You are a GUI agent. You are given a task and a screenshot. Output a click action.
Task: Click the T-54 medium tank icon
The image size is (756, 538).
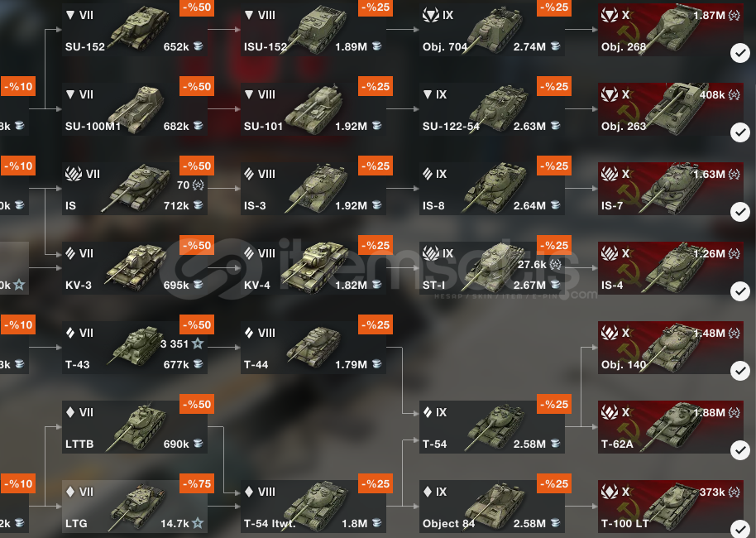coord(495,427)
